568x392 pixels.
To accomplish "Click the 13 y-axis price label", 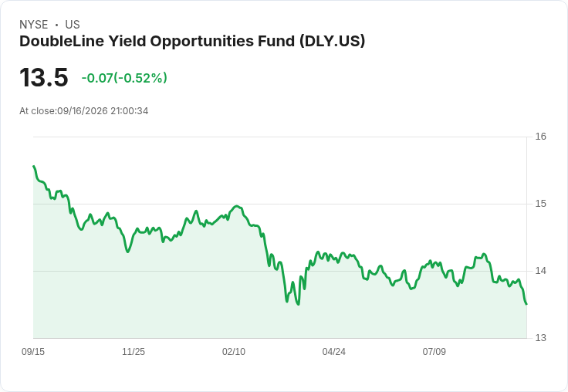I will click(x=540, y=338).
